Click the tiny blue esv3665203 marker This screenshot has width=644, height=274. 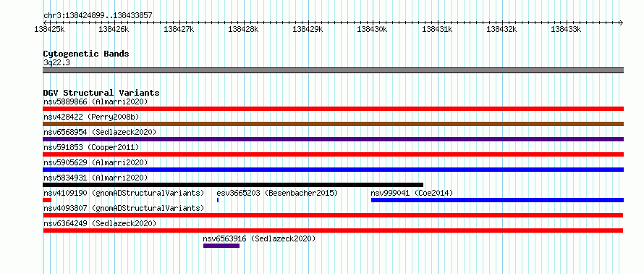[x=218, y=200]
